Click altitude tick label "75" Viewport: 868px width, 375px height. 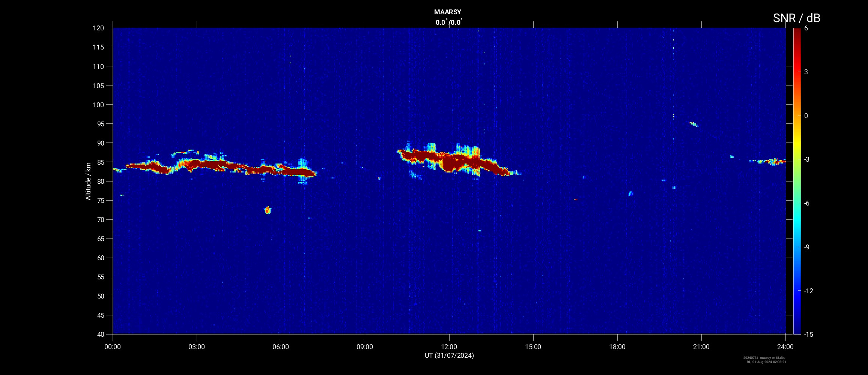click(100, 200)
